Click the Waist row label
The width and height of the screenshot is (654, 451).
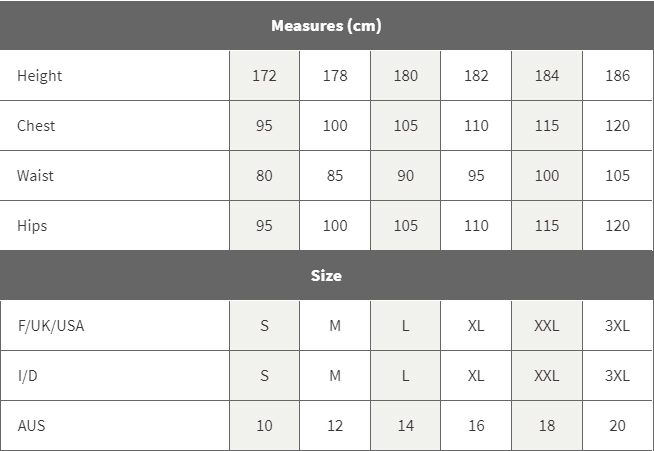pos(36,176)
